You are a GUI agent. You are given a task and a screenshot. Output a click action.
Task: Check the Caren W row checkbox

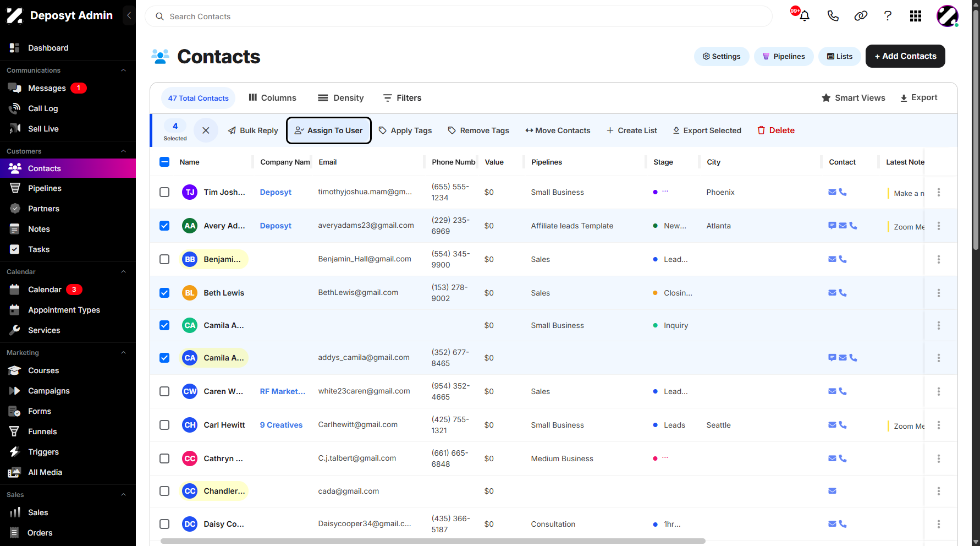coord(164,391)
